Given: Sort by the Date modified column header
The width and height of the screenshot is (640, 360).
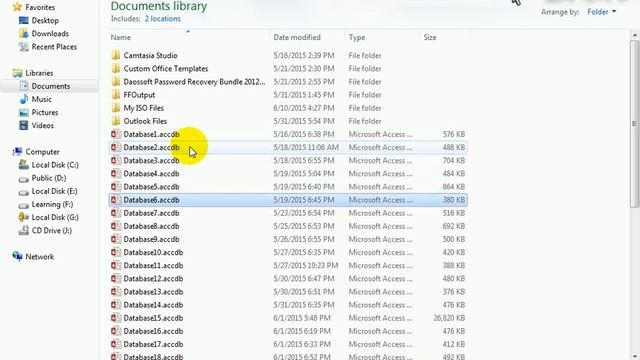Looking at the screenshot, I should coord(297,37).
